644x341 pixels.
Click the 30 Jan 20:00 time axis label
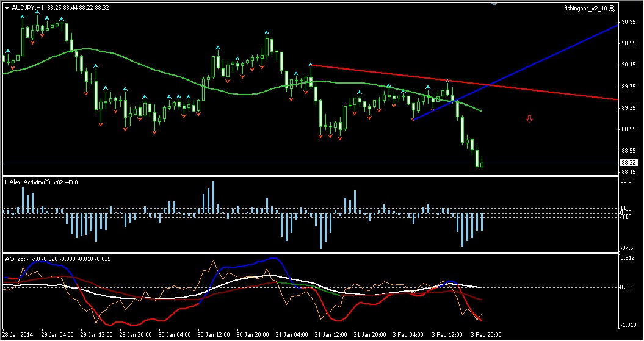click(253, 334)
